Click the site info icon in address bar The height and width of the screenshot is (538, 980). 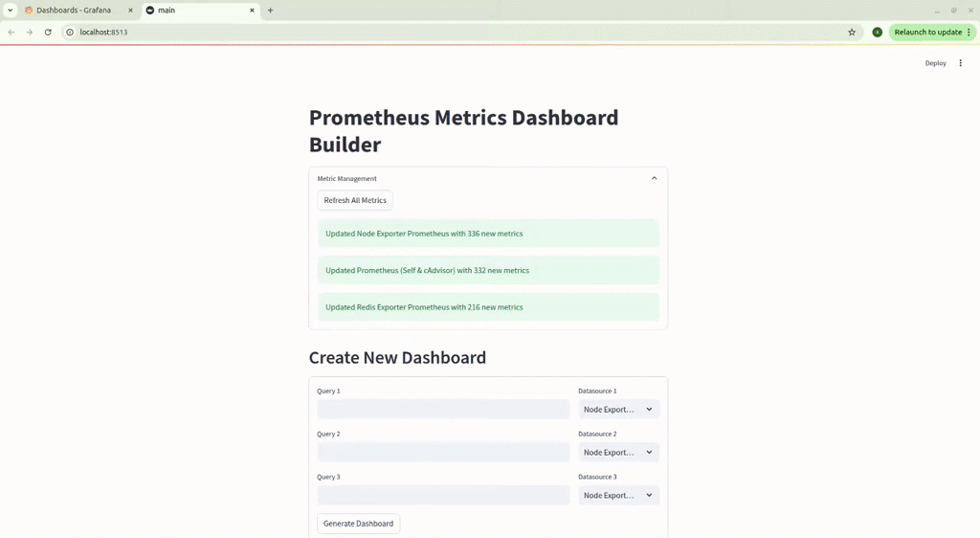pos(70,32)
